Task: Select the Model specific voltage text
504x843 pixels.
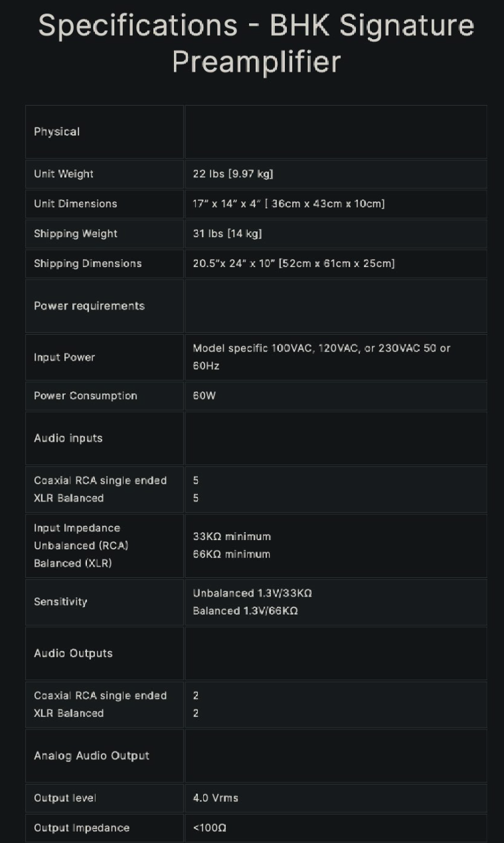Action: point(321,357)
